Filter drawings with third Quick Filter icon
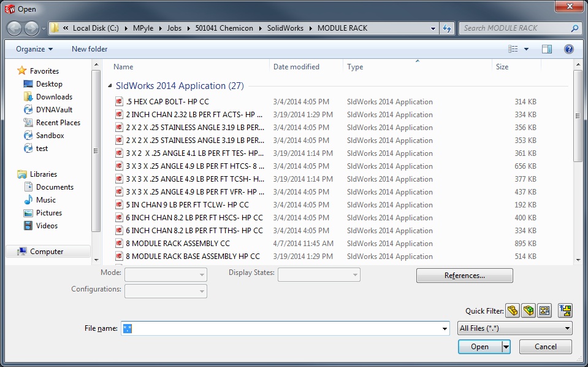Viewport: 588px width, 367px height. coord(544,311)
